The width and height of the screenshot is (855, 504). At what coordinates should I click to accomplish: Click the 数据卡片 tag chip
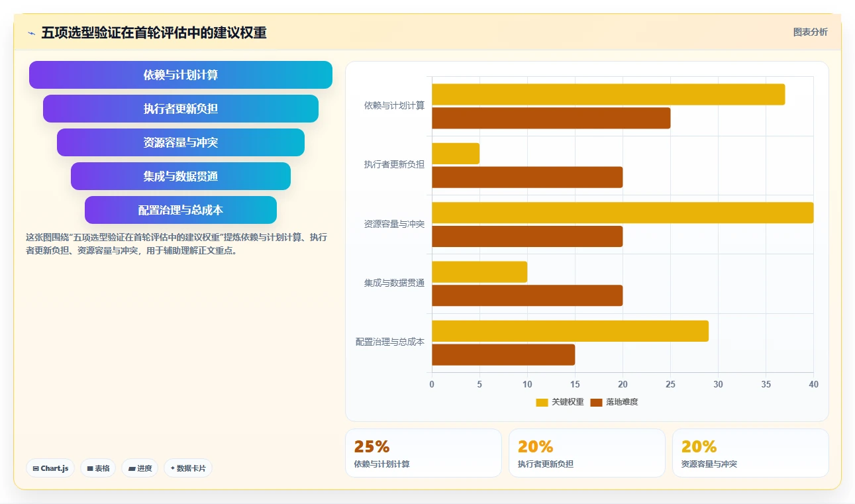188,468
